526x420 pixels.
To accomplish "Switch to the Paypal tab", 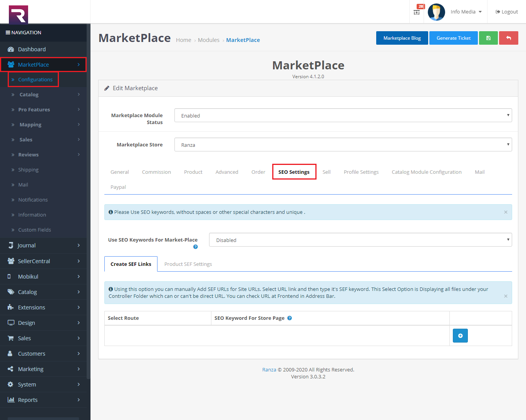I will tap(118, 187).
